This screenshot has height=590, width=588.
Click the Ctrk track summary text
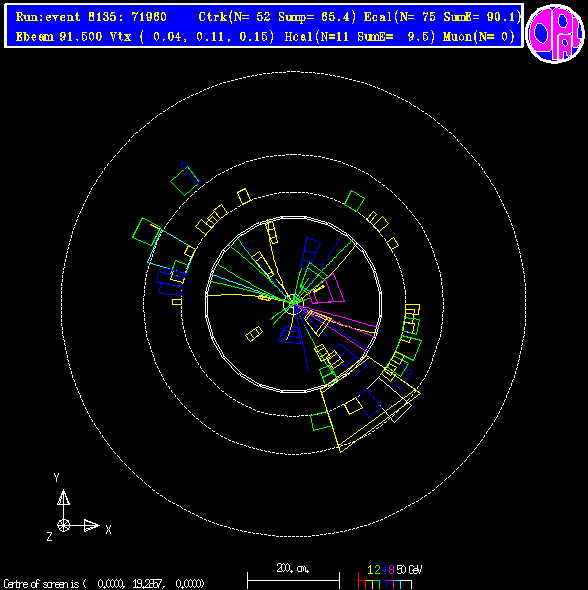[277, 17]
